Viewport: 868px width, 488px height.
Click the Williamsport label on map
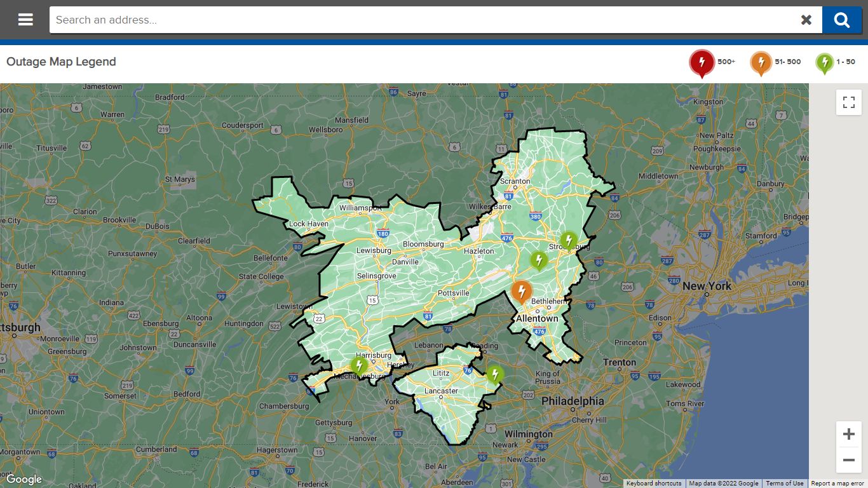360,208
